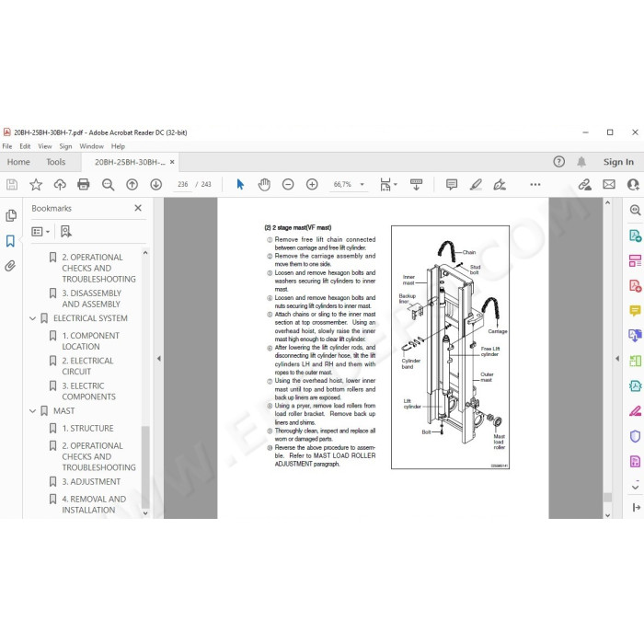Image resolution: width=644 pixels, height=644 pixels.
Task: Click the page number input field
Action: [183, 184]
